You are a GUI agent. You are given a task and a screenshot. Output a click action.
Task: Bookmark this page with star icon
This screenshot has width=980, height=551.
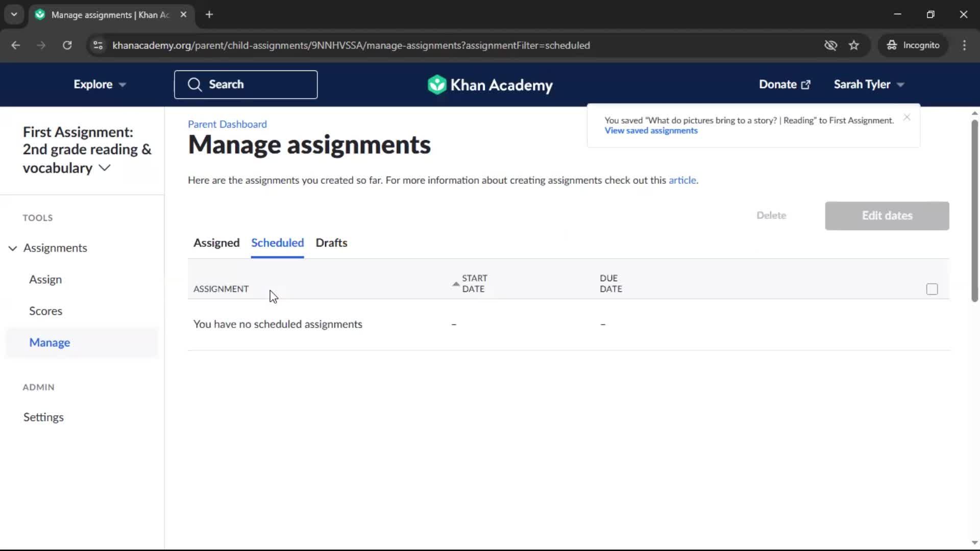pos(854,45)
